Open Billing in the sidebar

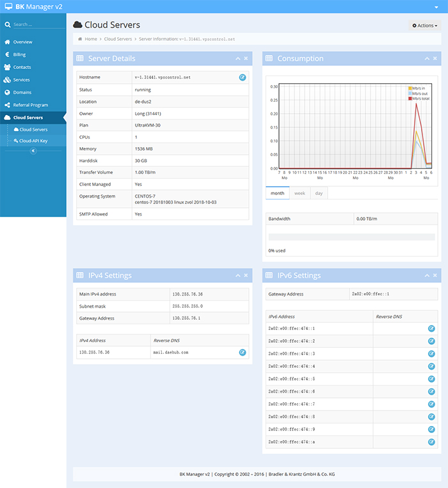point(33,54)
